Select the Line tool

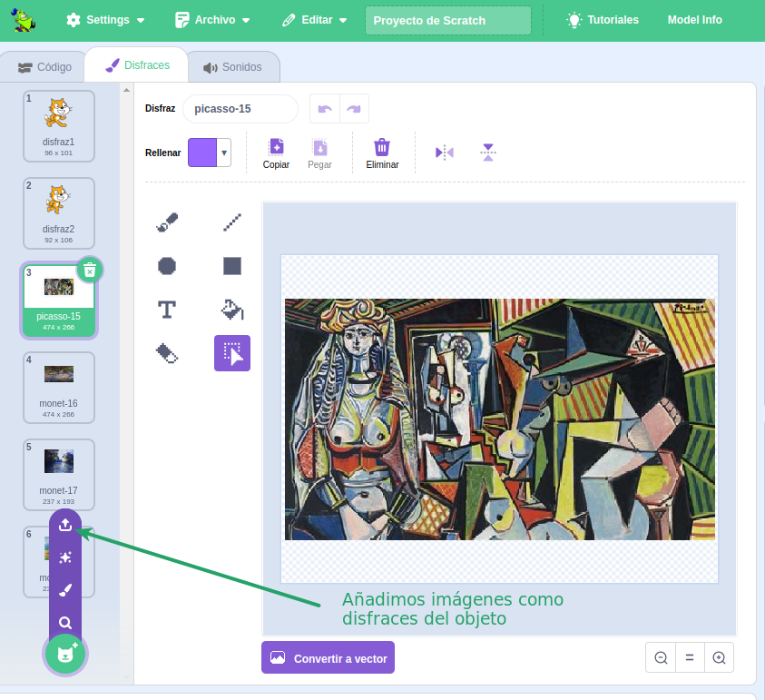[x=232, y=222]
